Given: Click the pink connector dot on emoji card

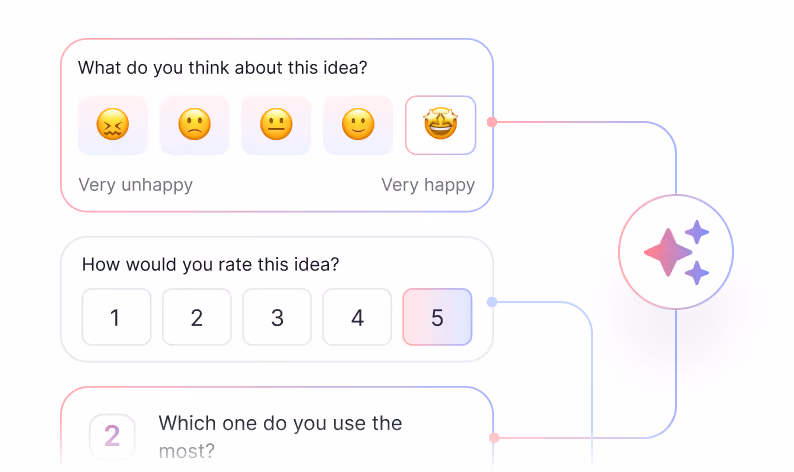Looking at the screenshot, I should click(492, 122).
